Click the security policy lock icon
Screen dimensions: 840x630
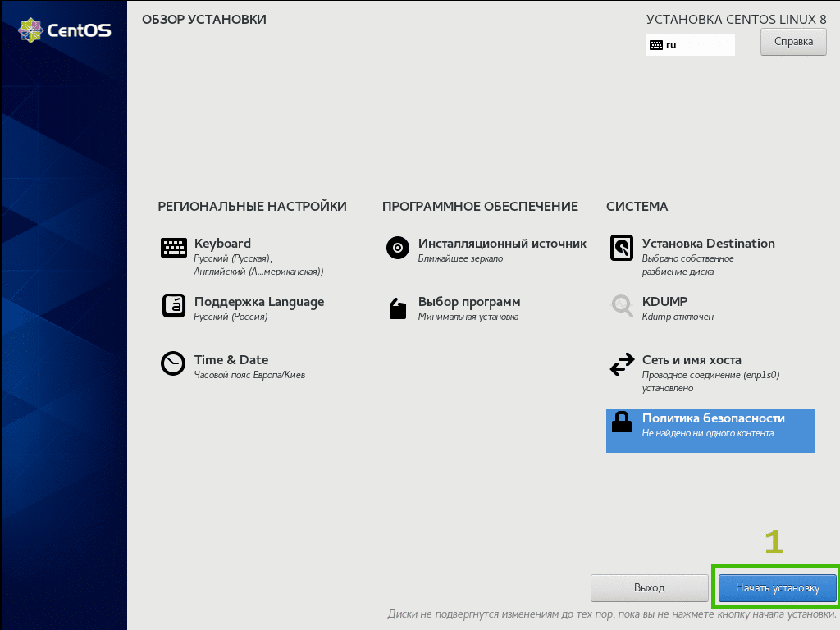(x=622, y=422)
